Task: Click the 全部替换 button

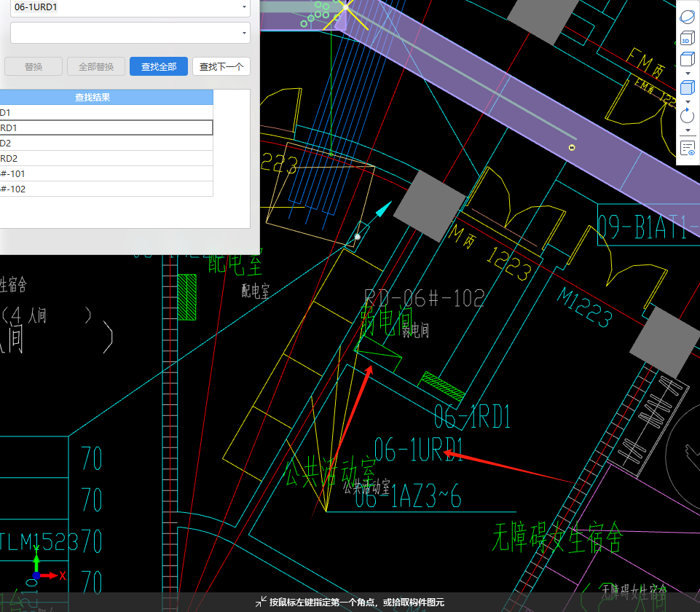Action: pyautogui.click(x=96, y=66)
